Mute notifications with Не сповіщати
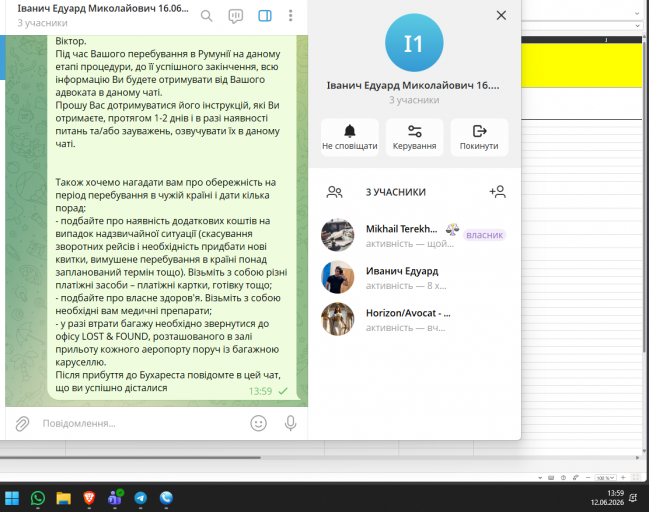 [x=350, y=137]
